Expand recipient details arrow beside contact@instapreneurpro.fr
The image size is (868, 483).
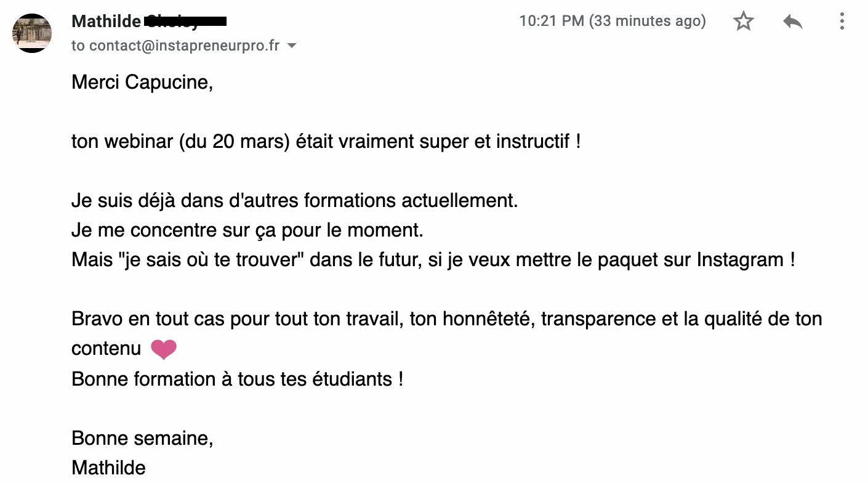coord(292,46)
